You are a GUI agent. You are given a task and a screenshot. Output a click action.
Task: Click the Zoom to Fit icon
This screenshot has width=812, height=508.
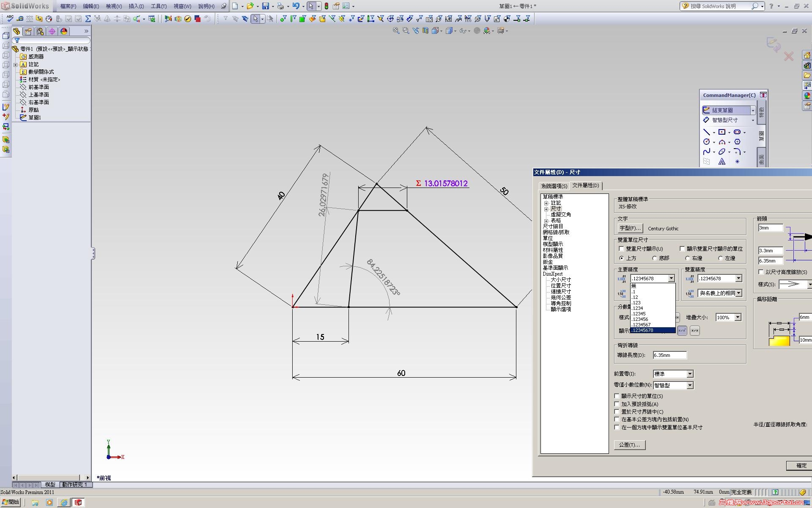(x=396, y=31)
